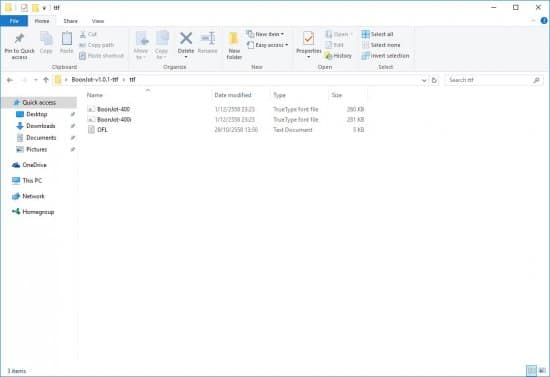This screenshot has width=550, height=377.
Task: Expand the address bar history dropdown
Action: [424, 80]
